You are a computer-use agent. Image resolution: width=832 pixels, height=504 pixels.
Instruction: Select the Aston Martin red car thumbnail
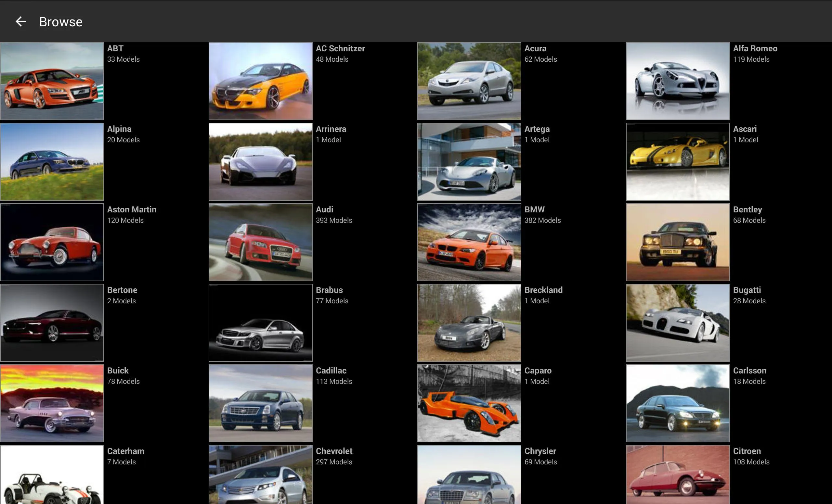point(52,242)
